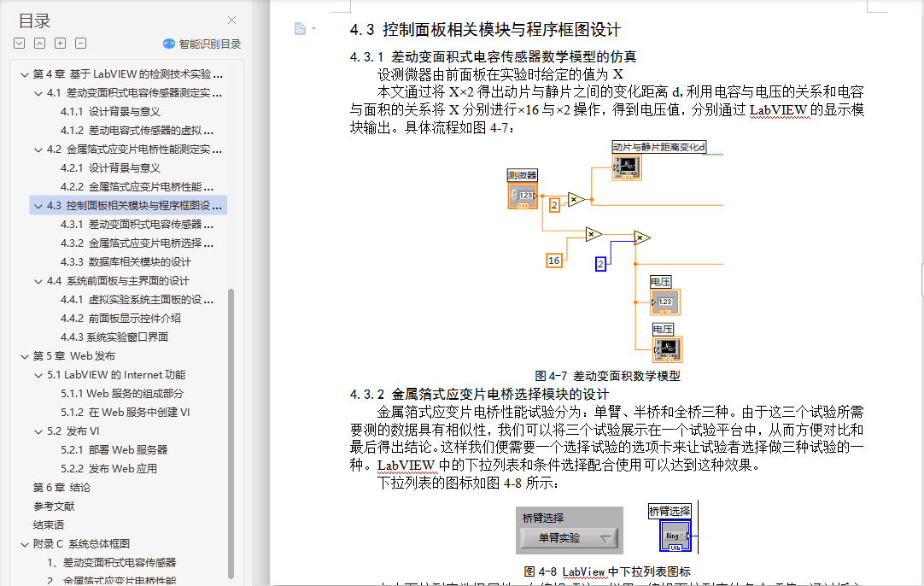Click the lower 电压 waveform chart icon
Image resolution: width=924 pixels, height=586 pixels.
668,349
